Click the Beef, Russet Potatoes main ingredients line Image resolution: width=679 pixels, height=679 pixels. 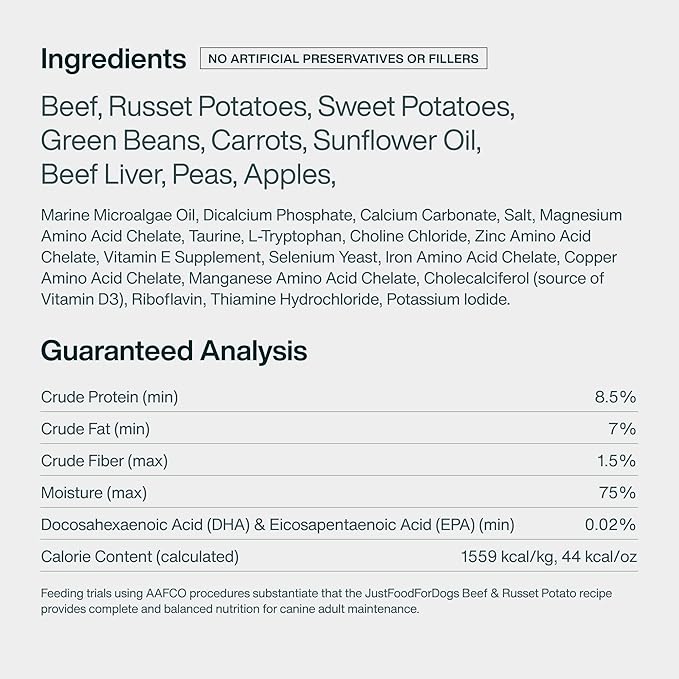(x=278, y=107)
